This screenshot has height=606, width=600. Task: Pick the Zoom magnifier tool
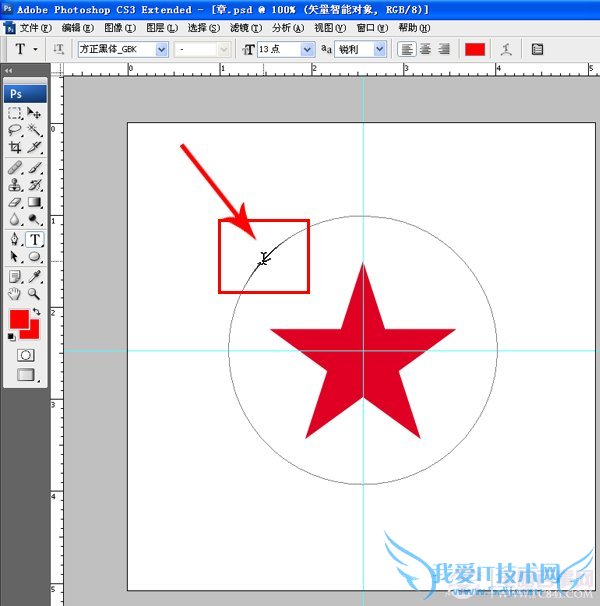(x=34, y=294)
